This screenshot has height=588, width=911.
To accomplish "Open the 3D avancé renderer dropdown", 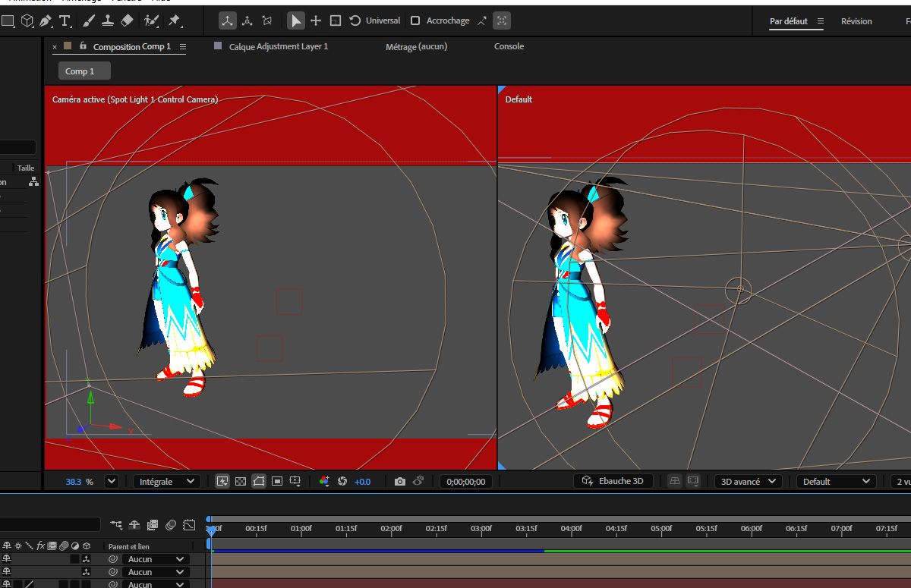I will (x=749, y=482).
